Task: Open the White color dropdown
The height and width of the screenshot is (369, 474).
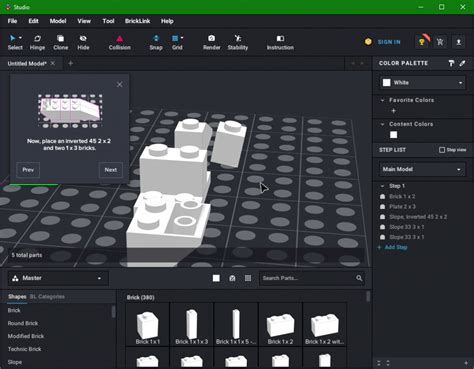Action: [422, 82]
